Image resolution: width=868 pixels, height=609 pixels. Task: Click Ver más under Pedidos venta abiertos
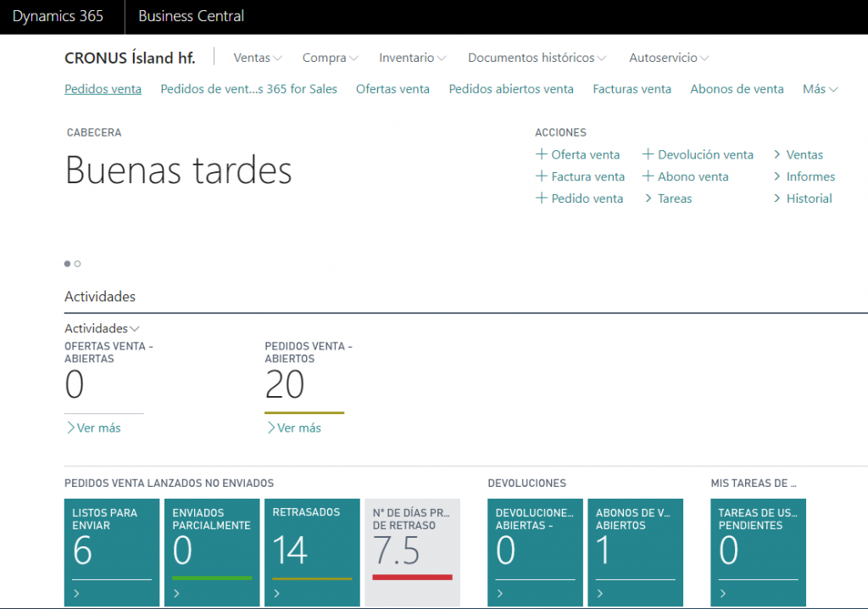(x=293, y=428)
